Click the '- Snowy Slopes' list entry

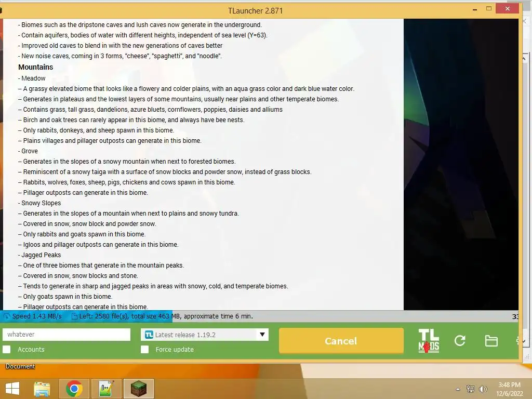click(39, 203)
